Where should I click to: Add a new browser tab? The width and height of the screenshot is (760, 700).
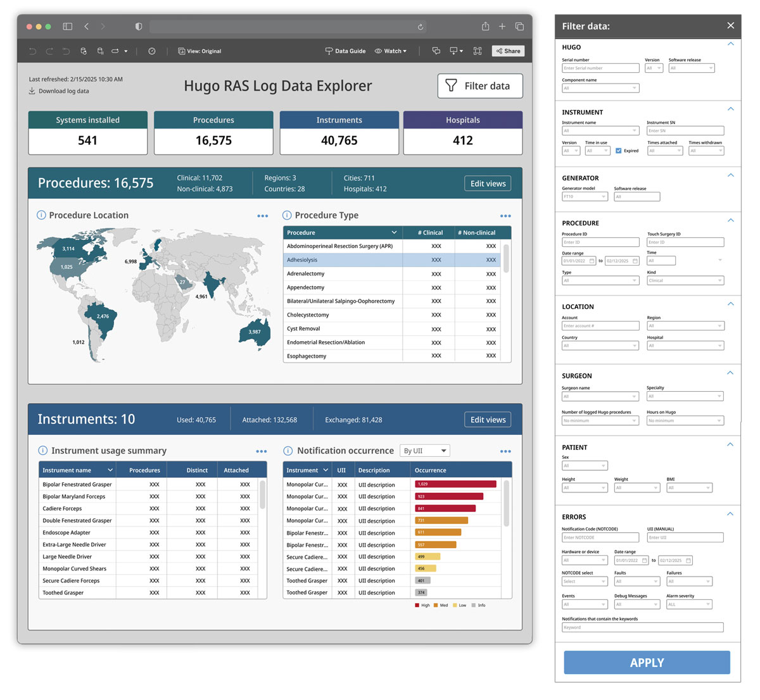click(x=502, y=27)
